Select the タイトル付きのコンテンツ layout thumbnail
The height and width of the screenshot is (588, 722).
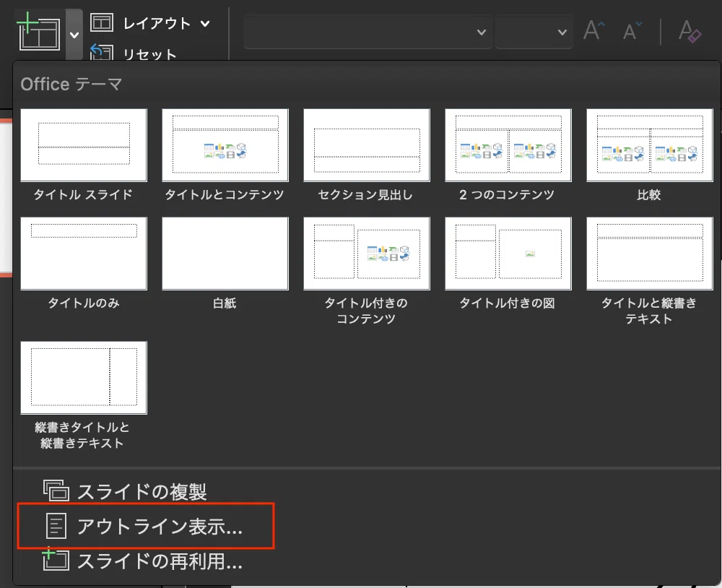pyautogui.click(x=367, y=254)
